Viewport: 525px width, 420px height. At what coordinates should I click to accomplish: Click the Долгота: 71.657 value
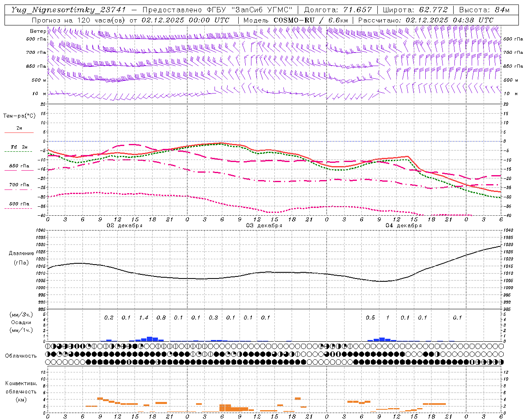338,10
